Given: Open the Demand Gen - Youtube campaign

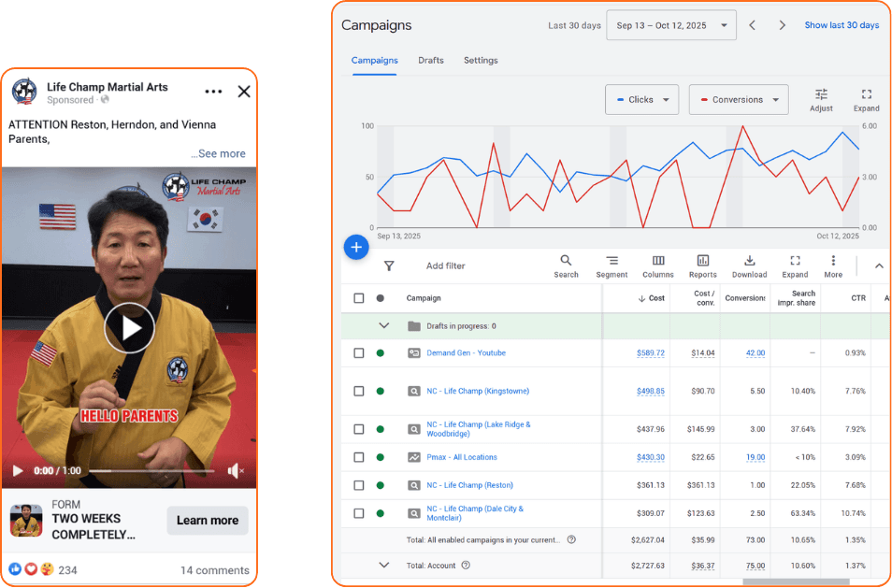Looking at the screenshot, I should point(466,353).
